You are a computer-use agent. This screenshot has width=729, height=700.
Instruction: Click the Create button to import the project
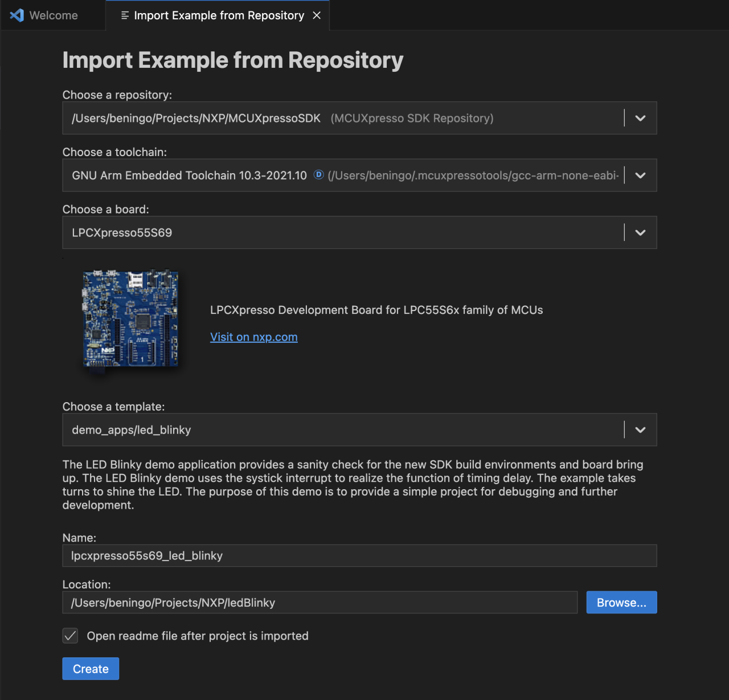tap(90, 668)
